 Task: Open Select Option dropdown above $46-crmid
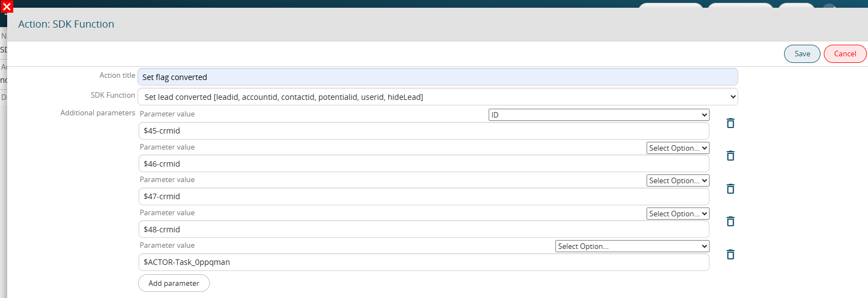[678, 148]
